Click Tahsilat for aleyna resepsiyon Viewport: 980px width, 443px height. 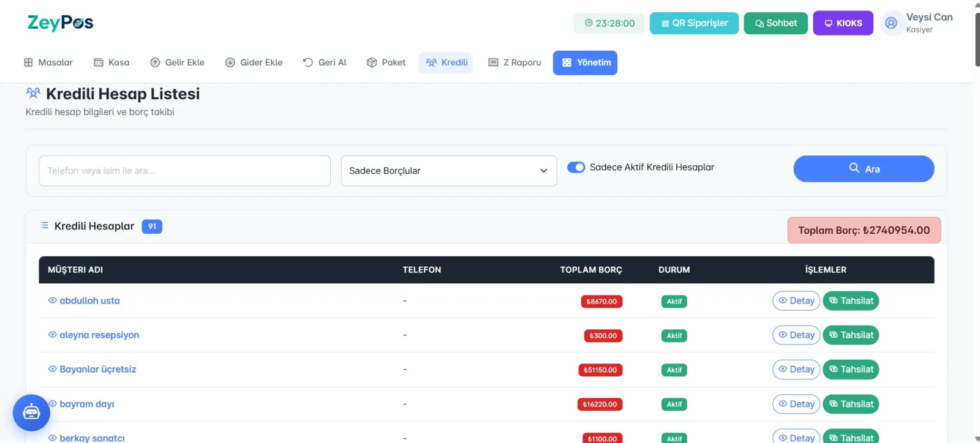tap(851, 335)
